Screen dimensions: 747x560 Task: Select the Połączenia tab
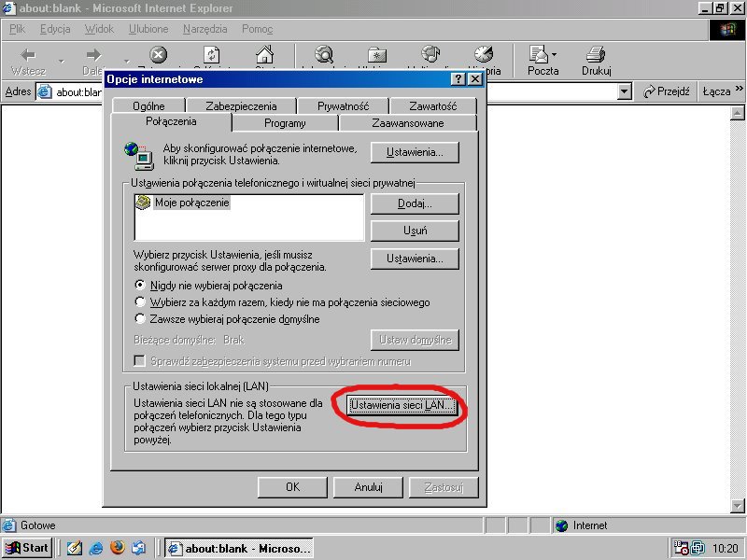click(171, 121)
